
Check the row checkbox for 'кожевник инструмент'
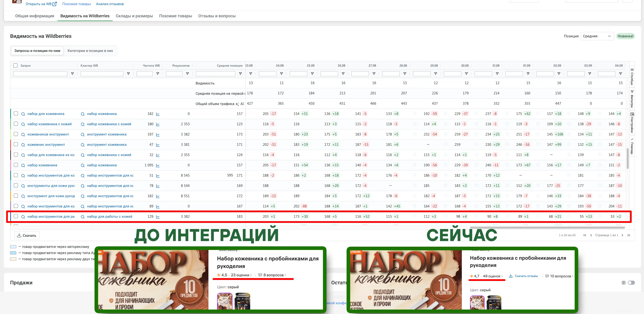(x=16, y=144)
